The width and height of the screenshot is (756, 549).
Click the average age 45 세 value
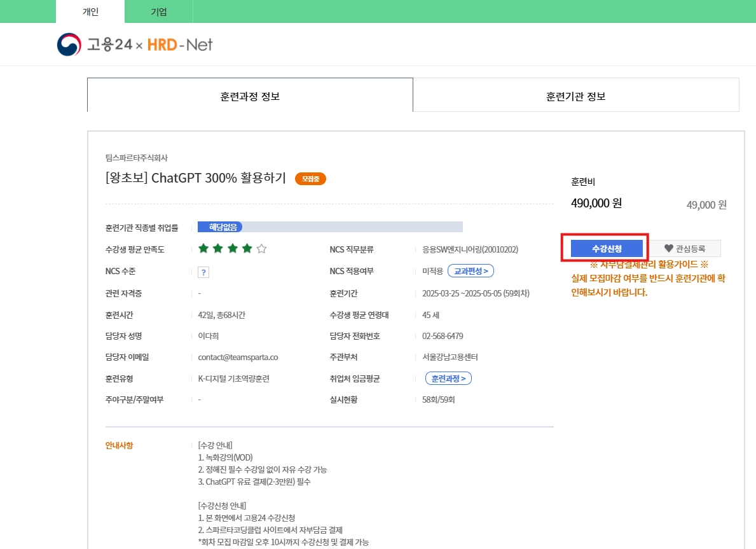click(x=430, y=315)
